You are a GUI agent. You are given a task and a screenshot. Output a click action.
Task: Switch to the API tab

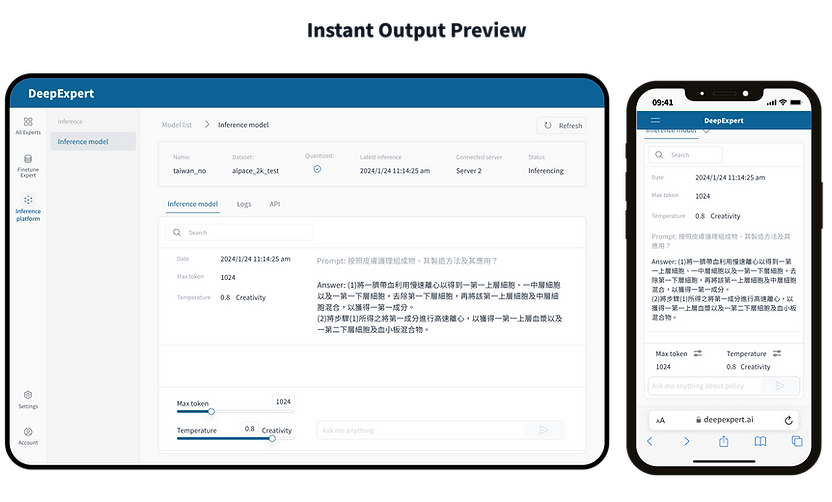tap(274, 204)
